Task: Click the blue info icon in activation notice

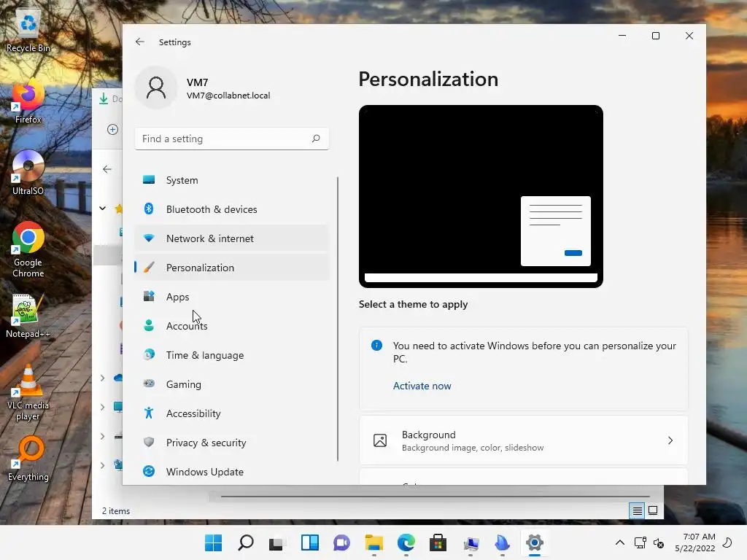Action: [376, 345]
